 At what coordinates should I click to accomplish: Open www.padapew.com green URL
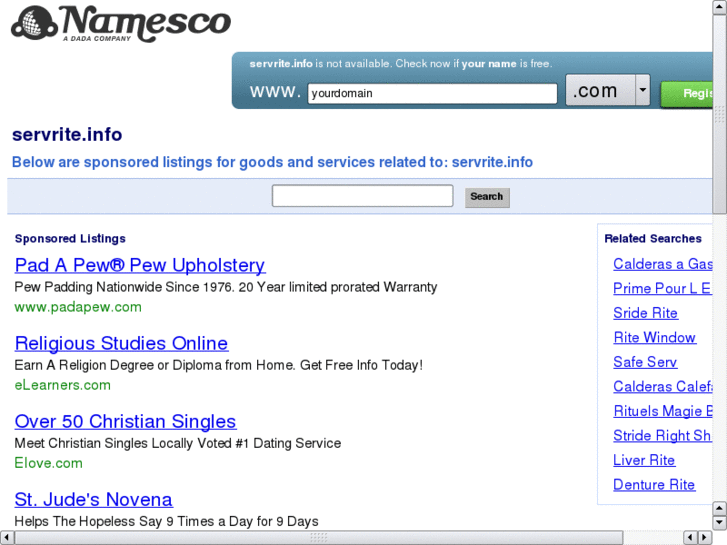78,307
